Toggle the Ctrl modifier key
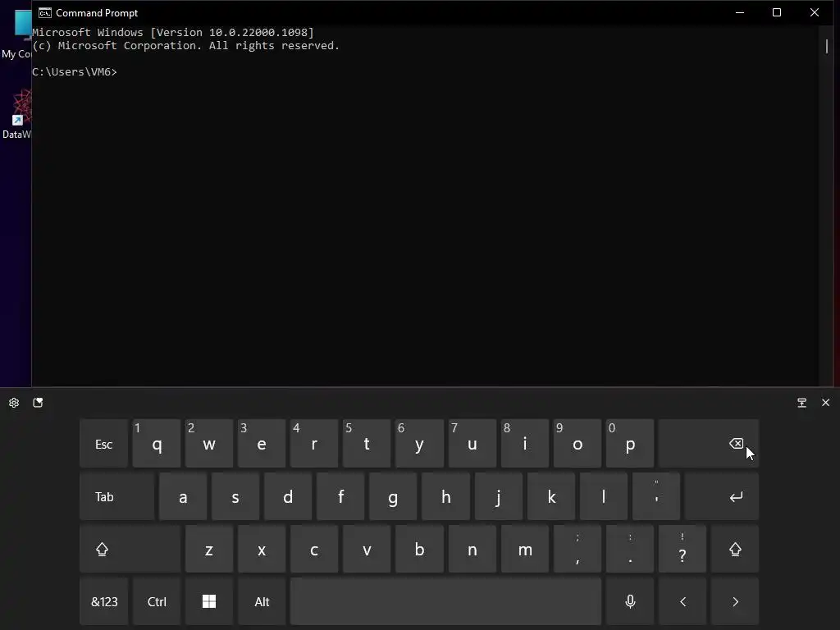Screen dimensions: 840x630 [x=157, y=601]
